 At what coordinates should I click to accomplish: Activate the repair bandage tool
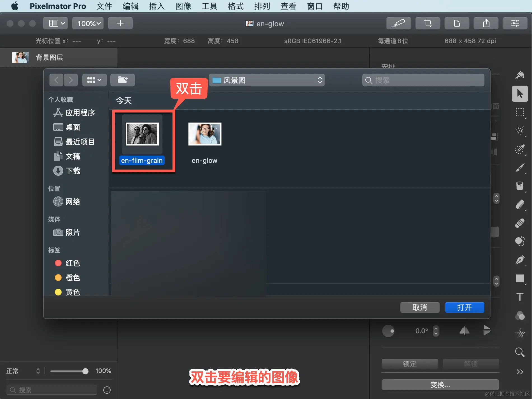pyautogui.click(x=520, y=223)
